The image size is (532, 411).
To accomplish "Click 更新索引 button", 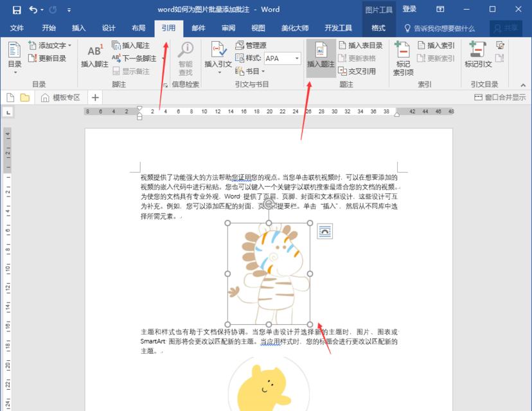I will [x=436, y=58].
